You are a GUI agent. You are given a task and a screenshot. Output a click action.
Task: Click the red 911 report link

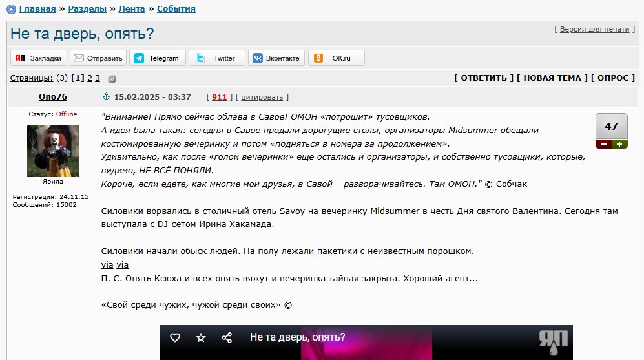tap(220, 97)
